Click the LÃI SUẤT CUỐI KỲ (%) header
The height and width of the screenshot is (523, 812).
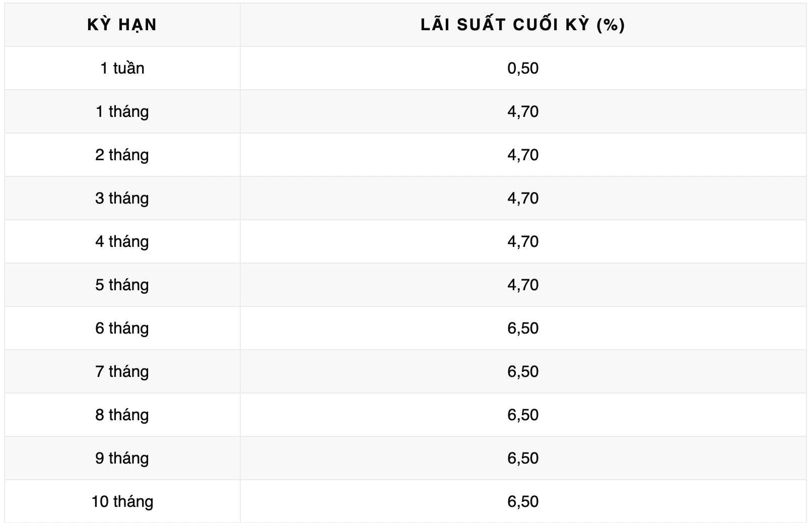522,25
